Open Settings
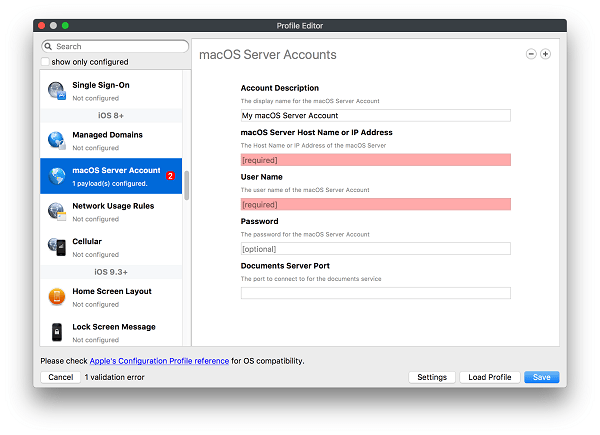This screenshot has width=600, height=435. point(432,377)
